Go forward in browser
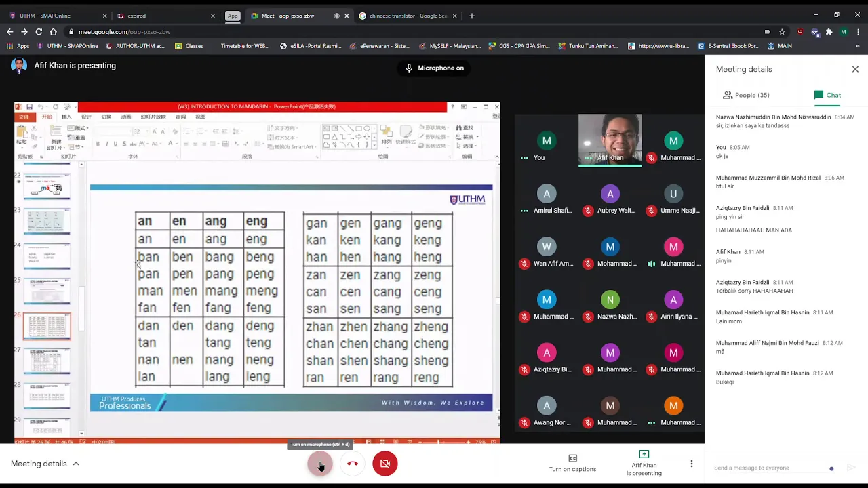 pos(24,31)
